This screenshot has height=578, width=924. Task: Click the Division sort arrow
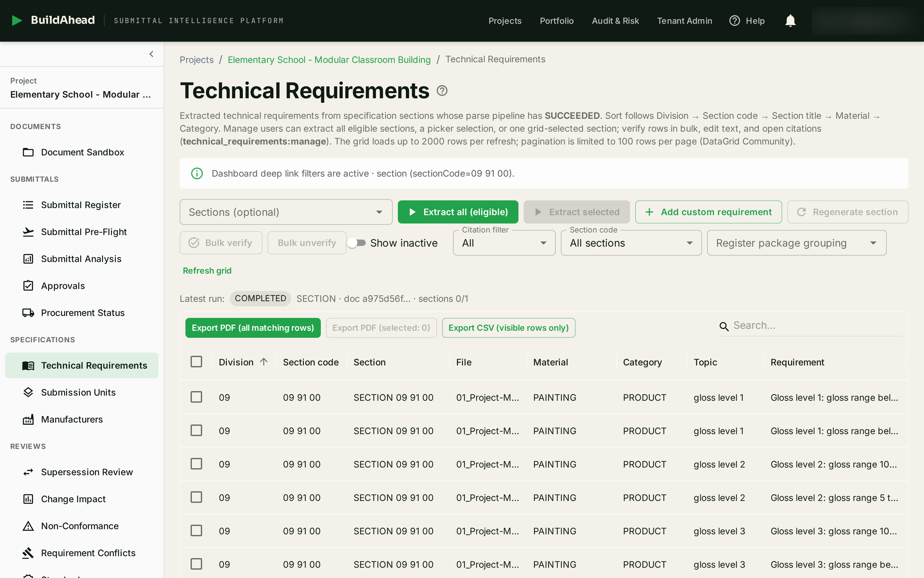[x=264, y=362]
